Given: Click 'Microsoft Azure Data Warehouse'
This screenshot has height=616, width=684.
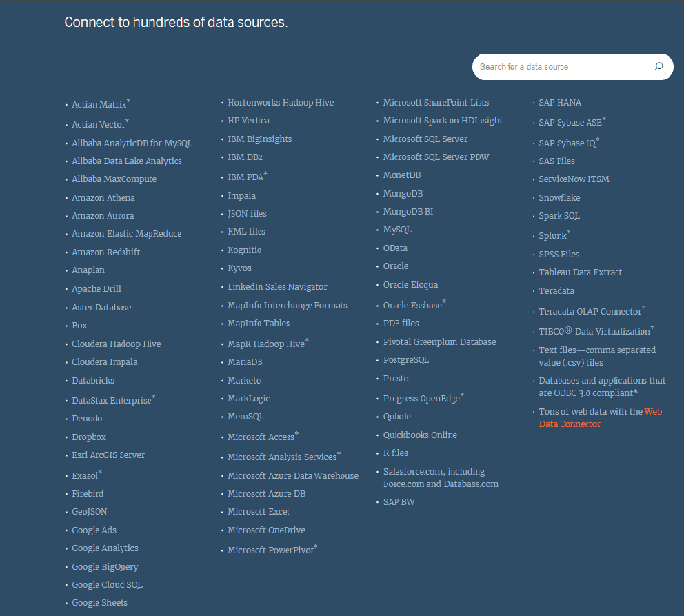Looking at the screenshot, I should coord(293,475).
